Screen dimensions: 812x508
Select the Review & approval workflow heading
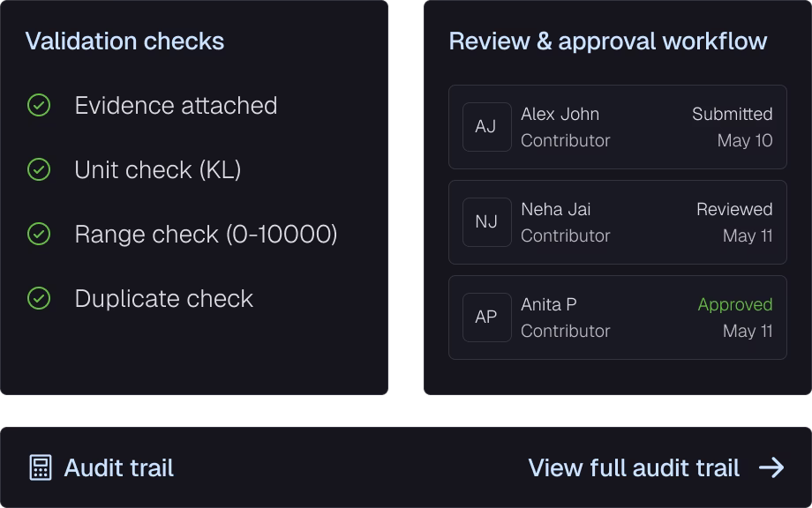608,41
